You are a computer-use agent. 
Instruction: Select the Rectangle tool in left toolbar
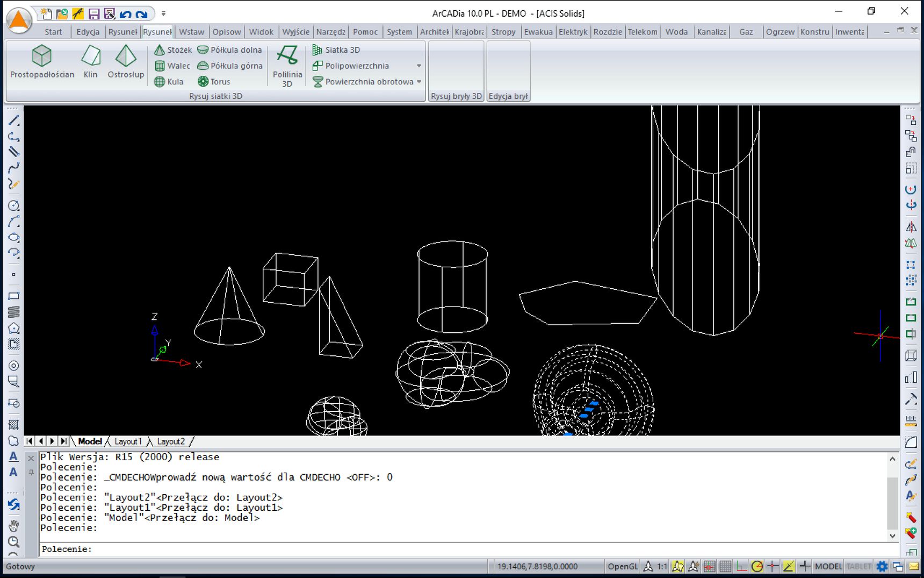click(13, 296)
